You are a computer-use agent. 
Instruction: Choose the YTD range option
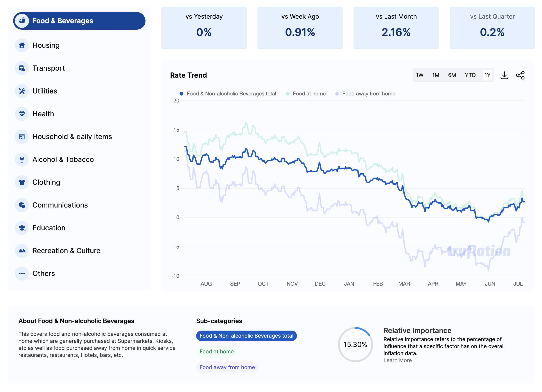[x=470, y=75]
